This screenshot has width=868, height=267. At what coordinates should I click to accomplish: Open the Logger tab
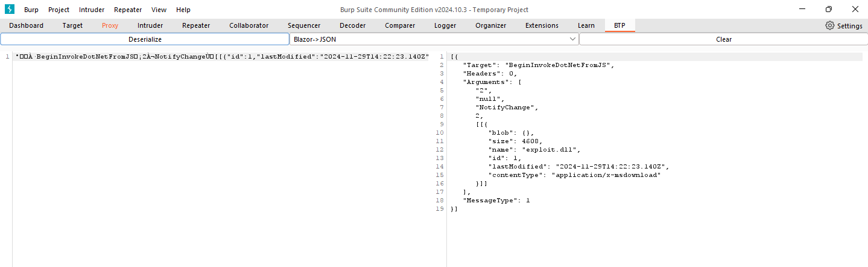point(445,25)
